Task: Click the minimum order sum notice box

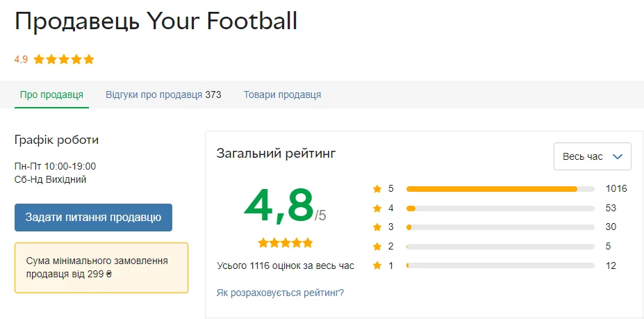Action: 101,268
